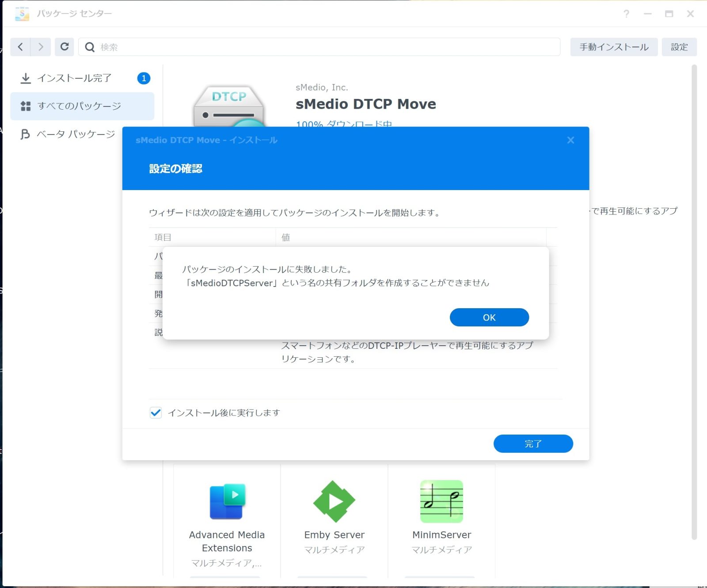Viewport: 707px width, 588px height.
Task: Click the refresh reload icon
Action: 65,47
